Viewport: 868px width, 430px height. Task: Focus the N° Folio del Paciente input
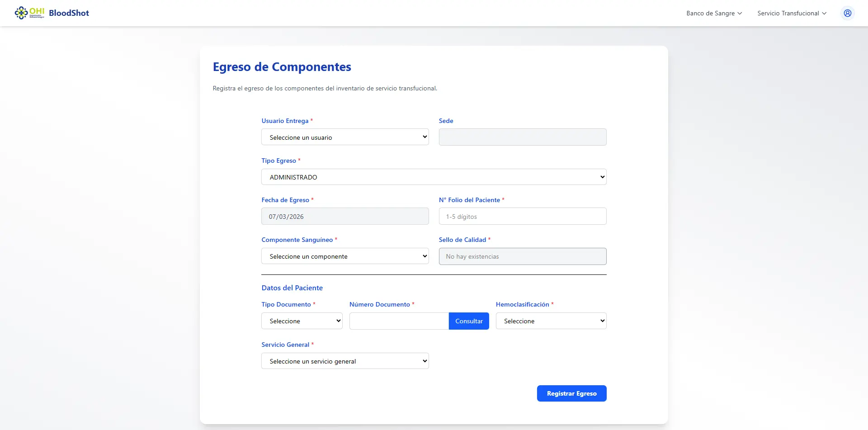point(523,216)
